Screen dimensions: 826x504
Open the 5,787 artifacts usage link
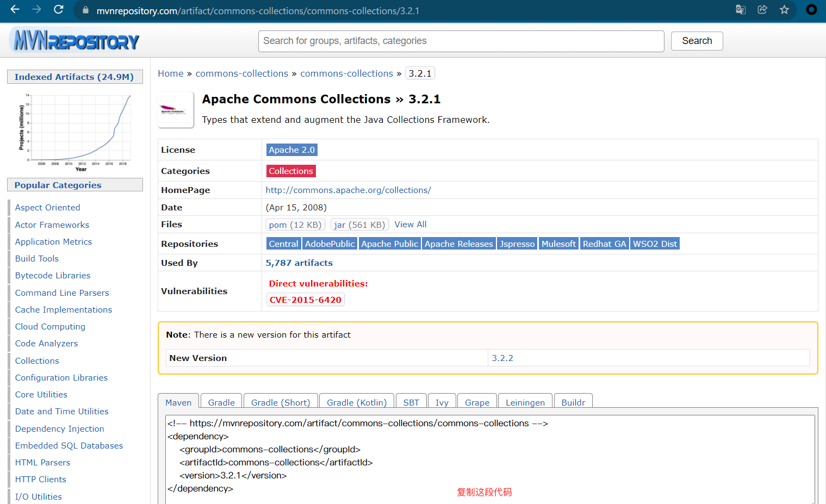tap(299, 263)
